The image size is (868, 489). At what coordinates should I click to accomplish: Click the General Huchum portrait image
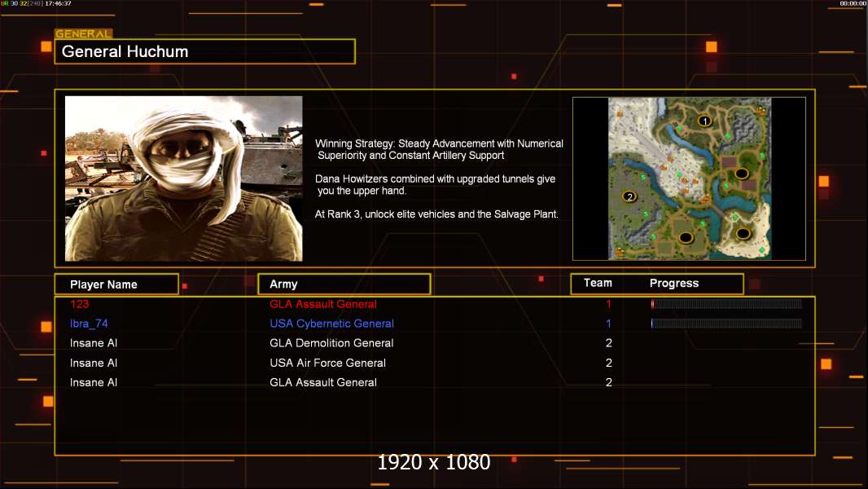[184, 178]
